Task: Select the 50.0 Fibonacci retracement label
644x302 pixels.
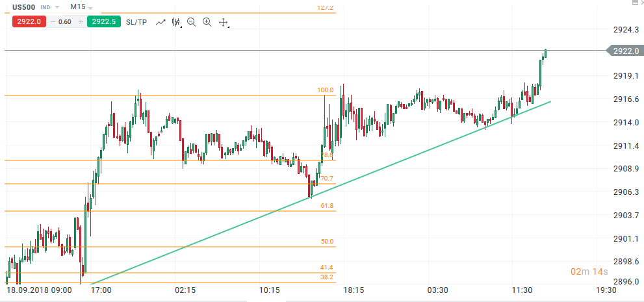Action: (x=327, y=241)
